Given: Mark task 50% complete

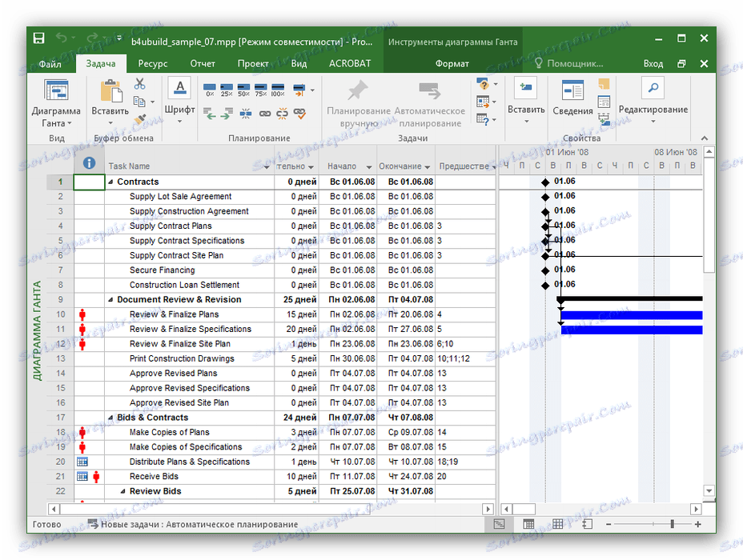Looking at the screenshot, I should [243, 90].
